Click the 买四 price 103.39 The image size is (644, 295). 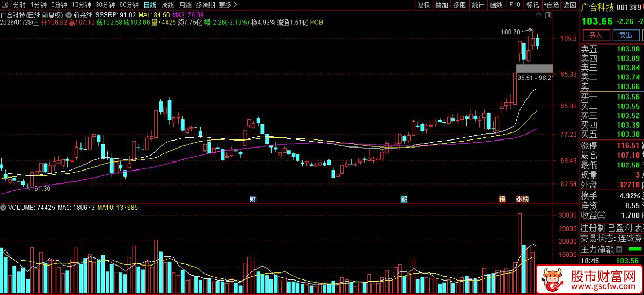point(628,125)
